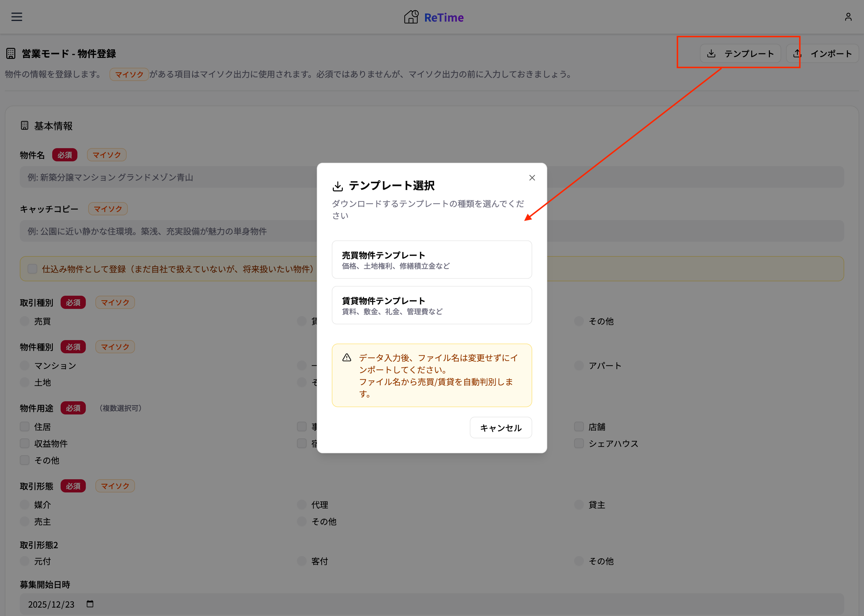Select 賃貸物件テンプレート option
Viewport: 864px width, 616px height.
pos(431,305)
